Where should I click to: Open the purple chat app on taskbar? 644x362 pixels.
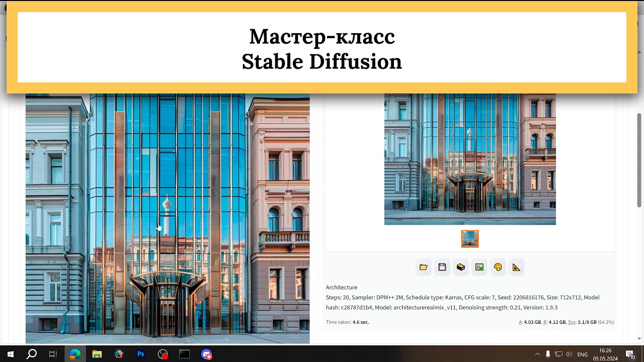[x=206, y=354]
